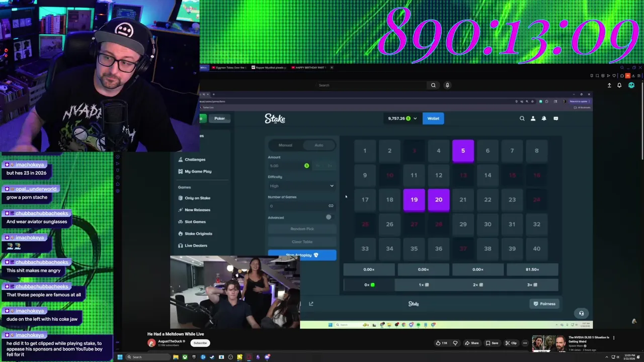Select Keno tile 12
Screen dimensions: 644x362
coord(439,175)
